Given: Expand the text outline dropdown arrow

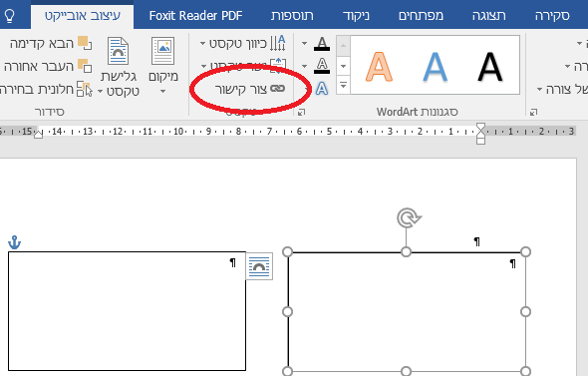Looking at the screenshot, I should click(x=305, y=67).
